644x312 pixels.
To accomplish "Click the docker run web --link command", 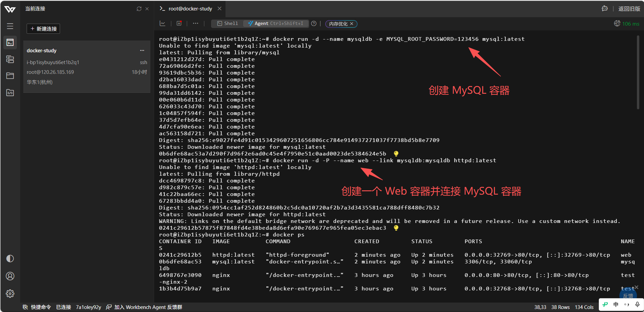I will point(327,161).
